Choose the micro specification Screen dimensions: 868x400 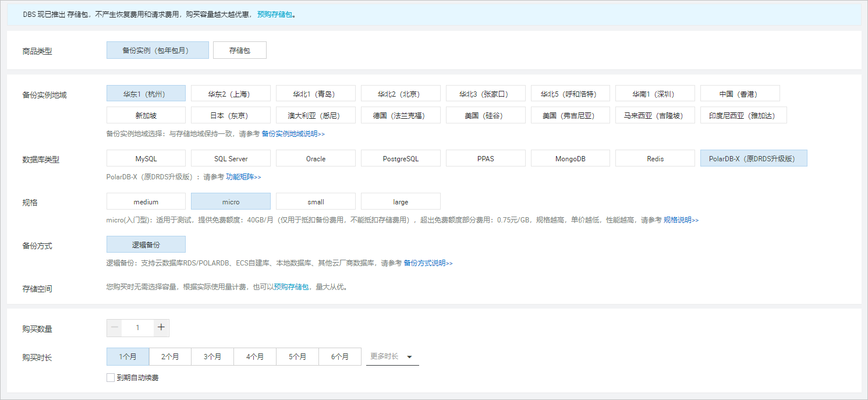point(231,201)
